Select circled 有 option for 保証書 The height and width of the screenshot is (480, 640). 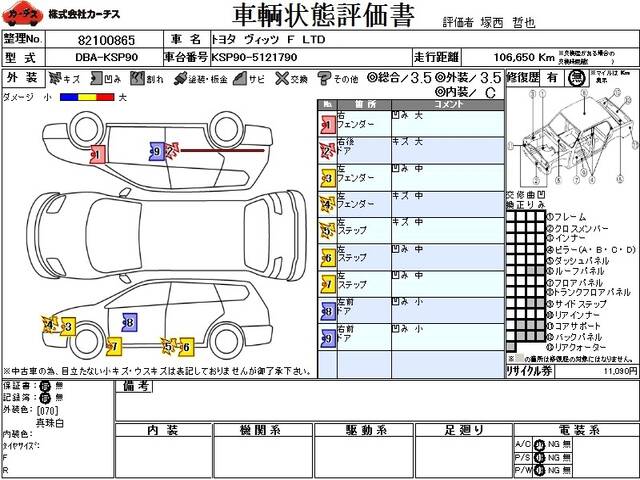[45, 386]
